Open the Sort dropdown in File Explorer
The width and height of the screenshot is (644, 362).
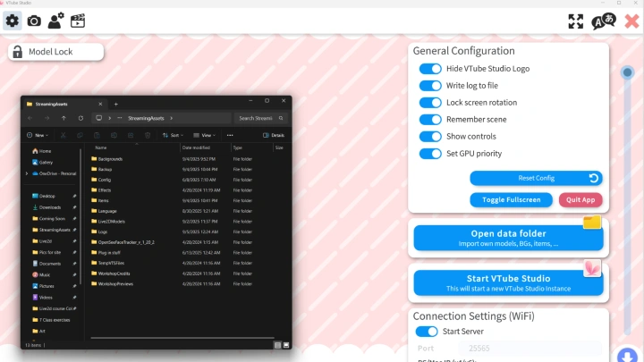(x=173, y=135)
